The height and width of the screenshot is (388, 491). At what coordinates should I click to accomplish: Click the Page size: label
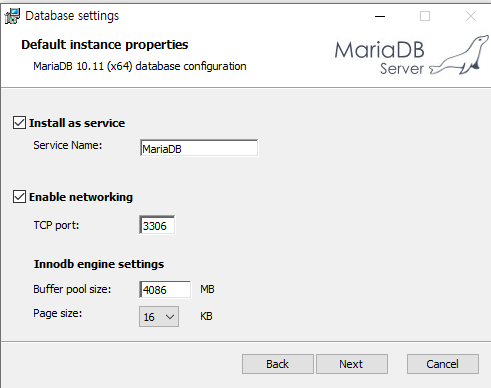(58, 313)
